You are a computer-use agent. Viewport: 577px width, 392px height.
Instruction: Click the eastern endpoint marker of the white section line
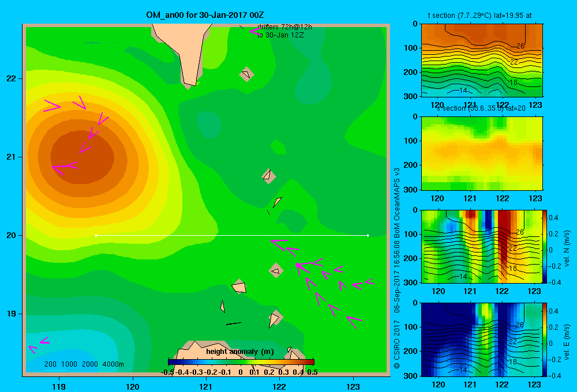368,235
